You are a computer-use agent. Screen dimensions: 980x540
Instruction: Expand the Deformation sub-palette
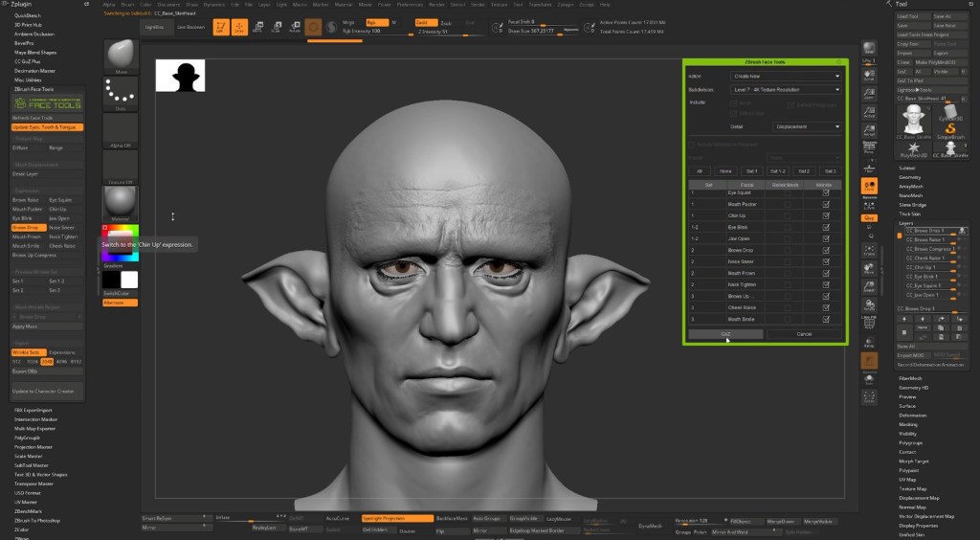click(x=912, y=415)
